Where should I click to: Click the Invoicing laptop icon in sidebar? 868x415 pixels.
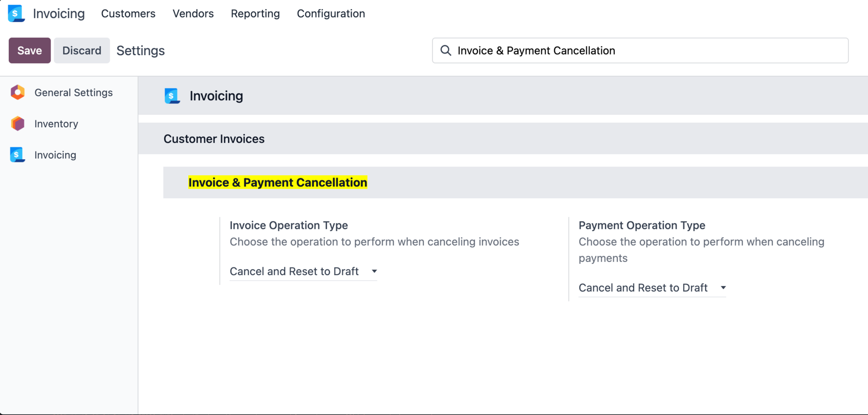[17, 154]
